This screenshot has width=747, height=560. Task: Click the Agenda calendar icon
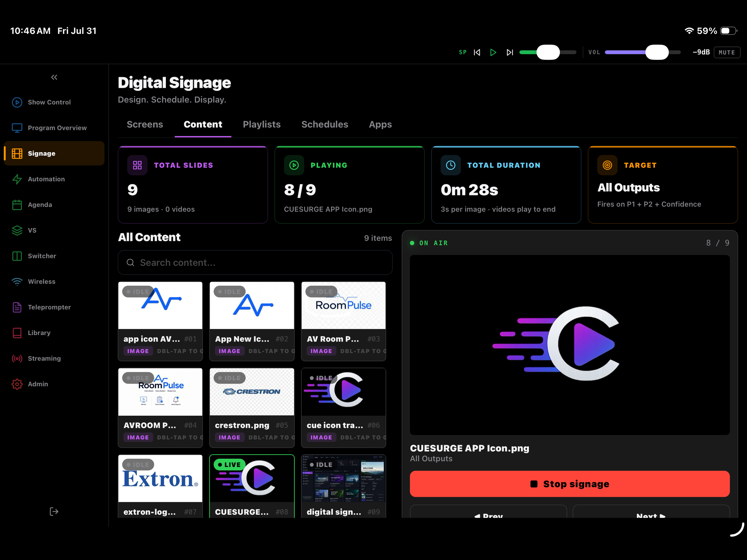[x=17, y=205]
